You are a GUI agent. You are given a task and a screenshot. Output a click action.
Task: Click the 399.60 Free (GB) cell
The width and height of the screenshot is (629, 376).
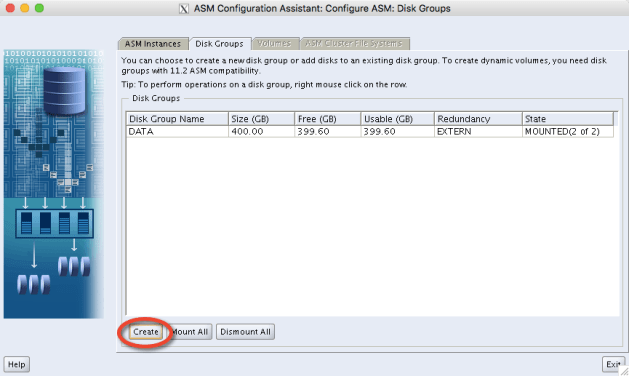(x=327, y=132)
